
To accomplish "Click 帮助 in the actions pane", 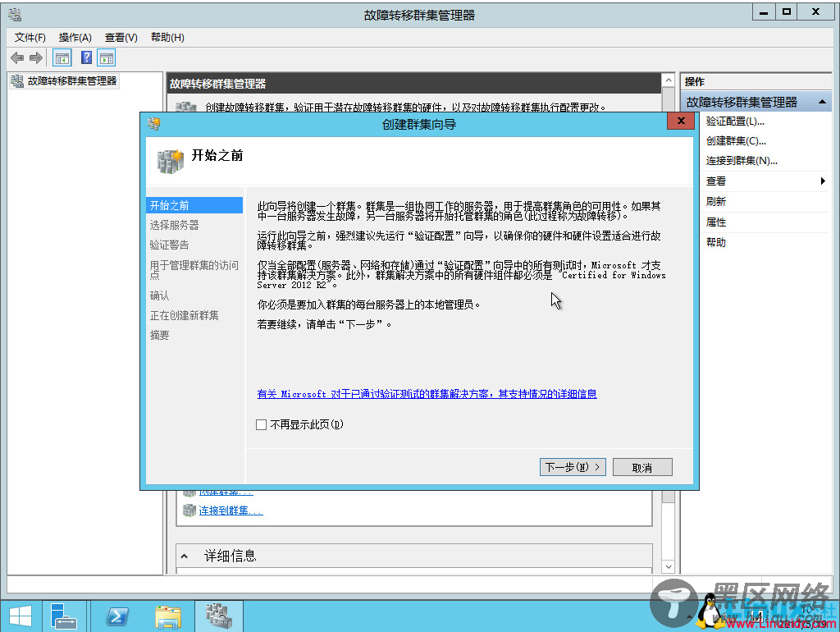I will [715, 242].
